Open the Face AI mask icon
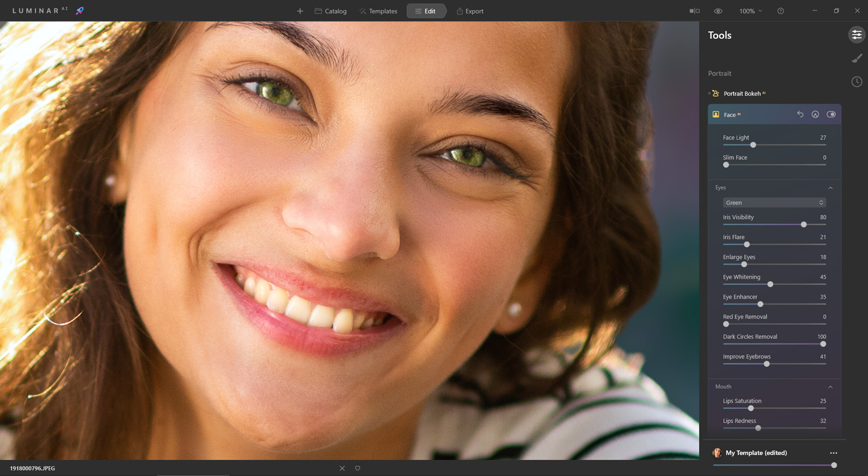Image resolution: width=868 pixels, height=476 pixels. (x=815, y=115)
